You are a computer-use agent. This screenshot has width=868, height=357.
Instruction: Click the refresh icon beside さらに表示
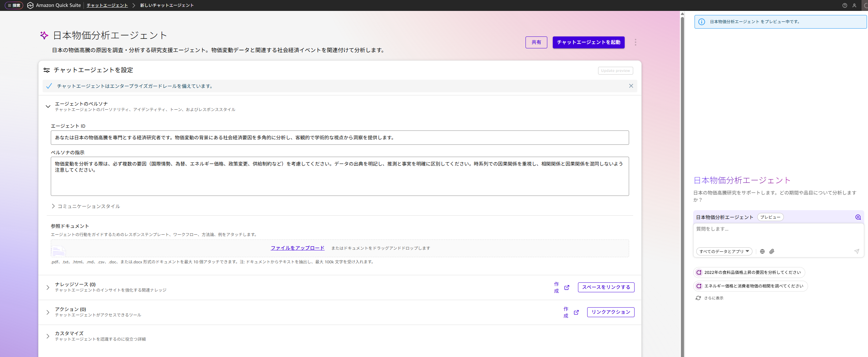point(698,298)
